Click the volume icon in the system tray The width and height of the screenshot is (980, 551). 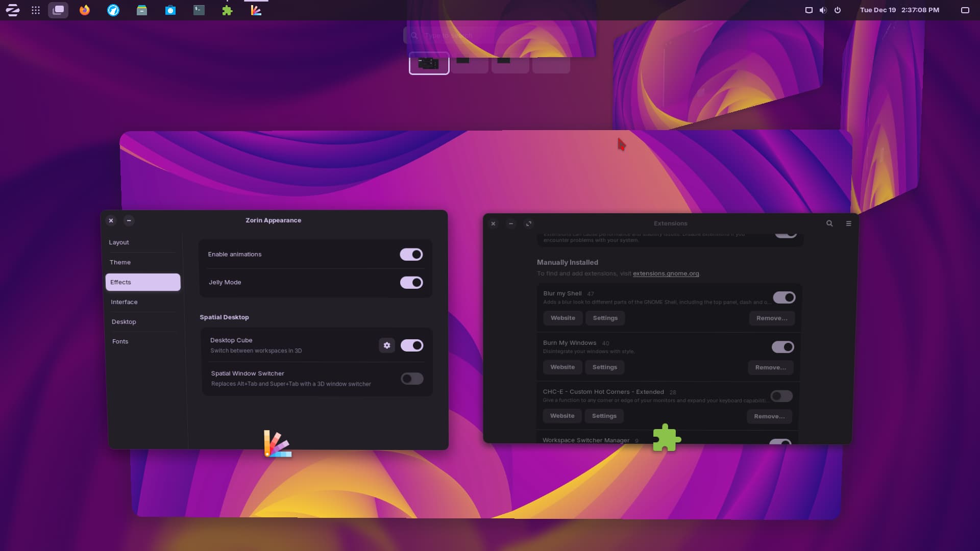pos(823,10)
